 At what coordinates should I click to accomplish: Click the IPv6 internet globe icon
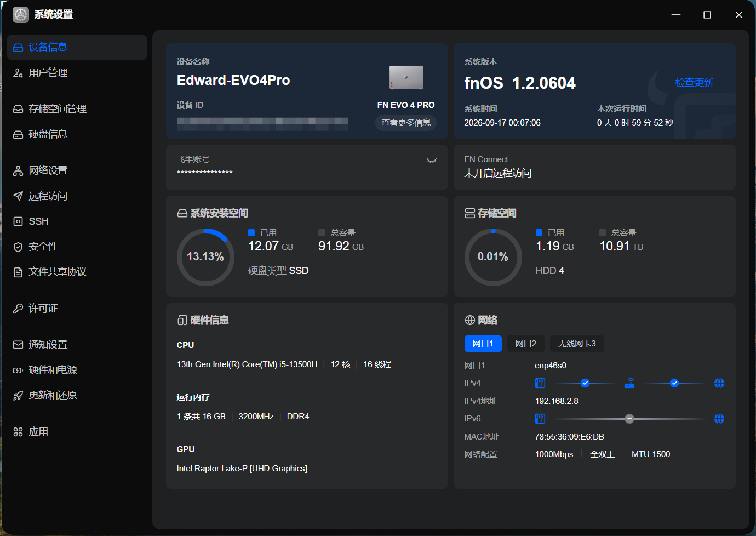click(x=719, y=419)
